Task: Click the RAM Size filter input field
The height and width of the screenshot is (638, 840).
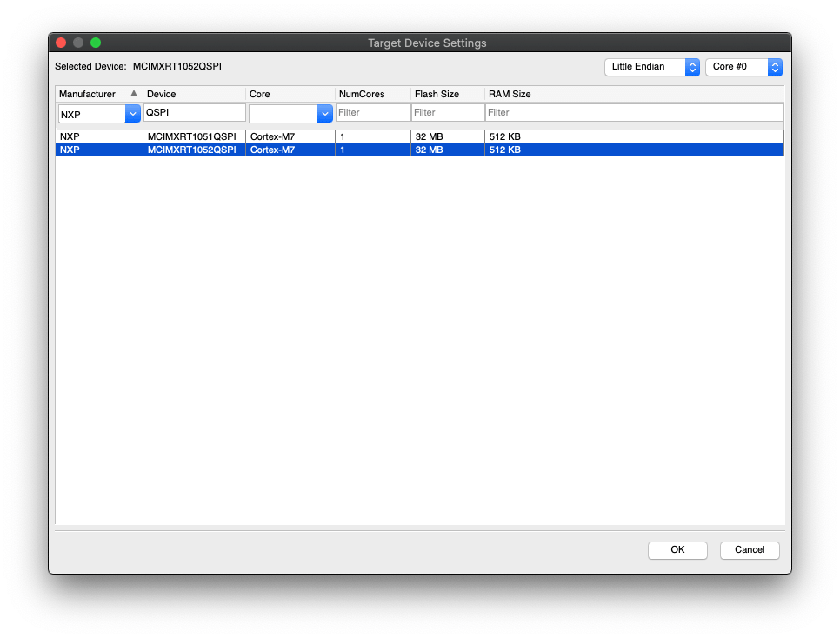Action: click(634, 112)
